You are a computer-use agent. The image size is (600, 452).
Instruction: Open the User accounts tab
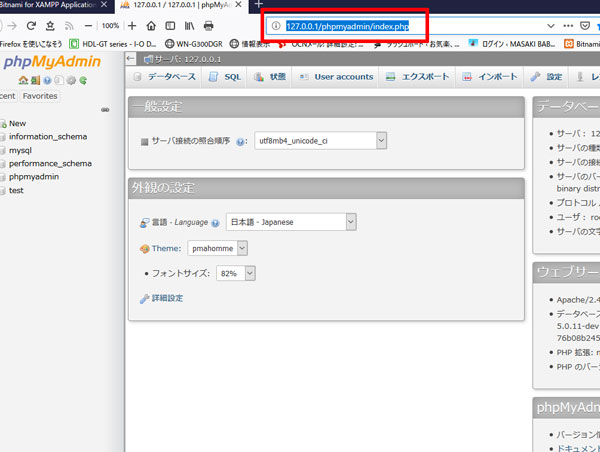(x=336, y=77)
